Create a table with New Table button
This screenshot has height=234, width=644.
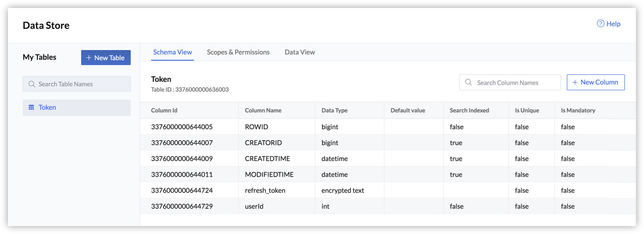click(106, 58)
